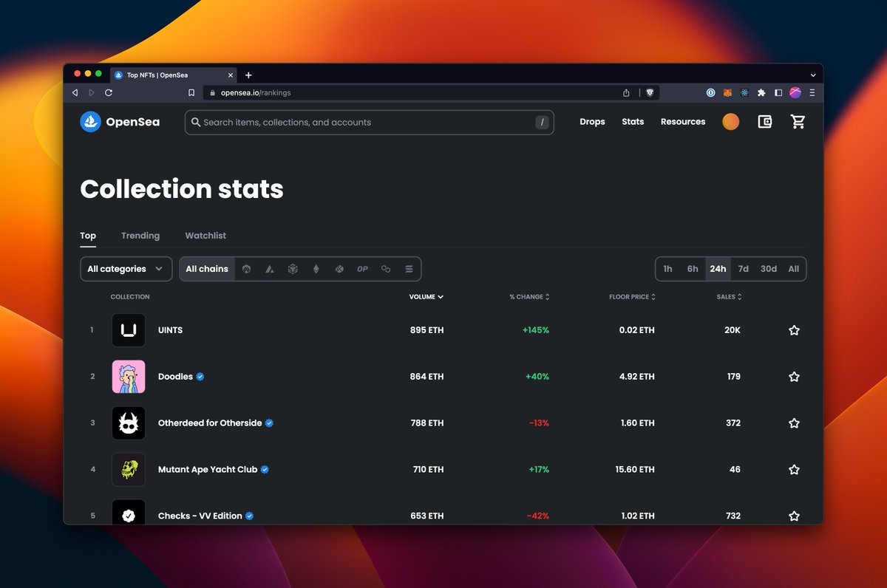Expand the tab list chevron in title bar
The height and width of the screenshot is (588, 887).
pos(813,75)
